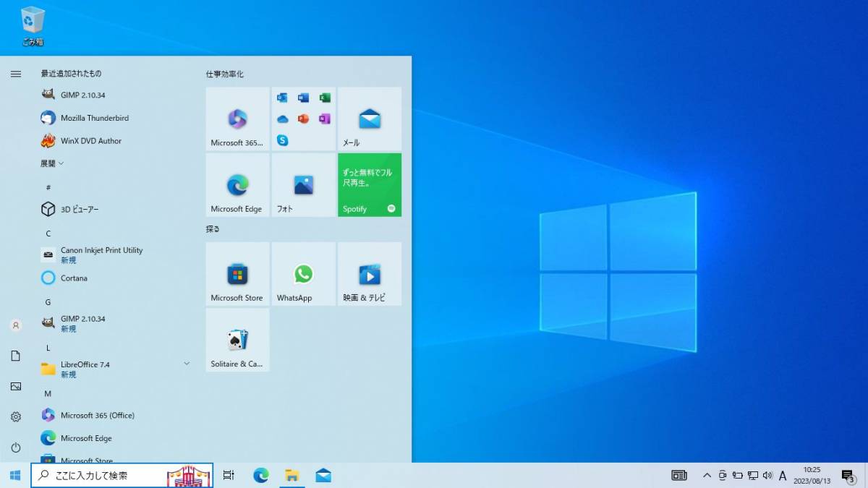The width and height of the screenshot is (868, 488).
Task: Open Documents from the Start sidebar
Action: tap(16, 356)
